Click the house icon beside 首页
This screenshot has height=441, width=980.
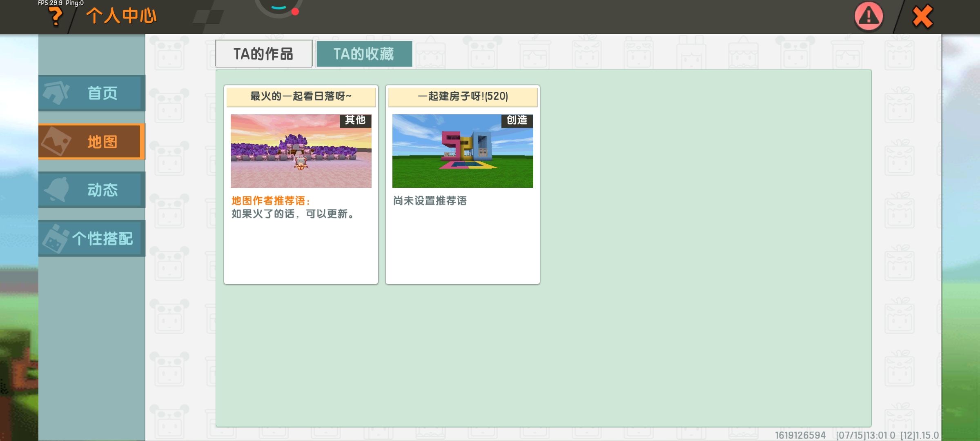56,93
